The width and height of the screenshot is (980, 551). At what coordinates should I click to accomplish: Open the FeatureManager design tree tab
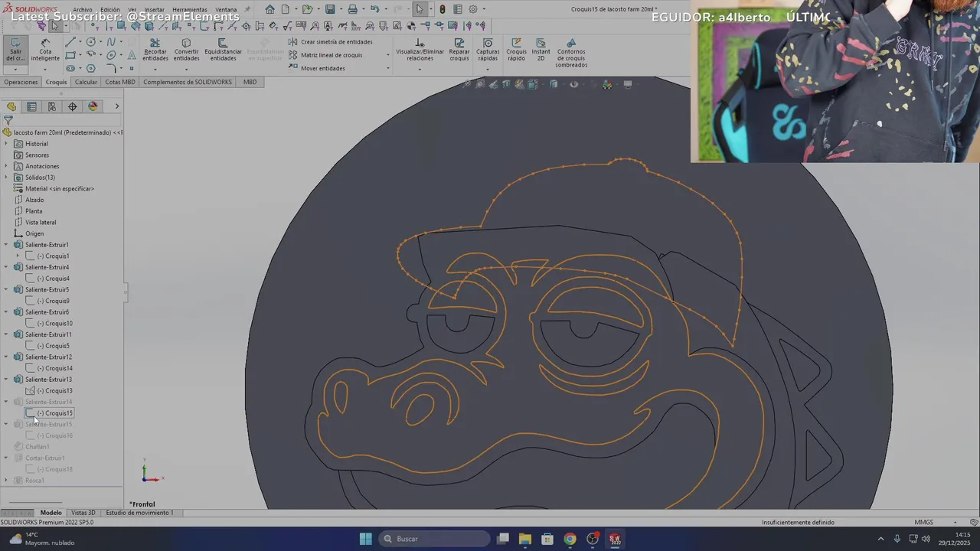click(x=11, y=106)
